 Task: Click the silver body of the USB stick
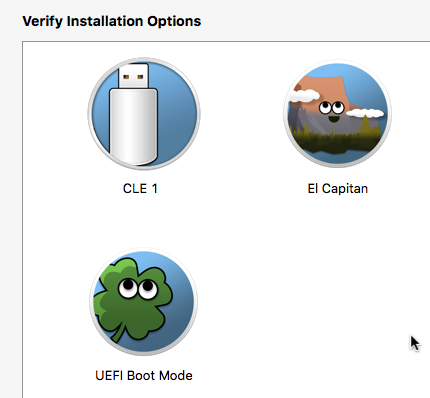[x=133, y=127]
